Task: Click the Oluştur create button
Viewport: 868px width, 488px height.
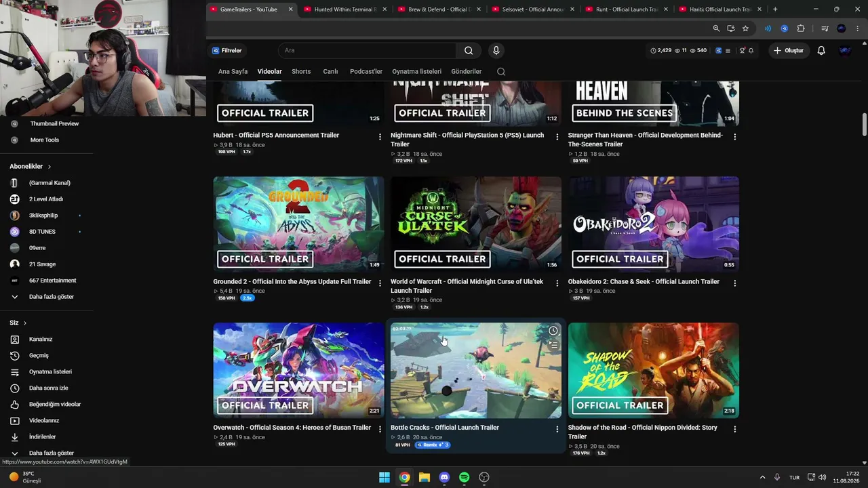Action: [789, 50]
